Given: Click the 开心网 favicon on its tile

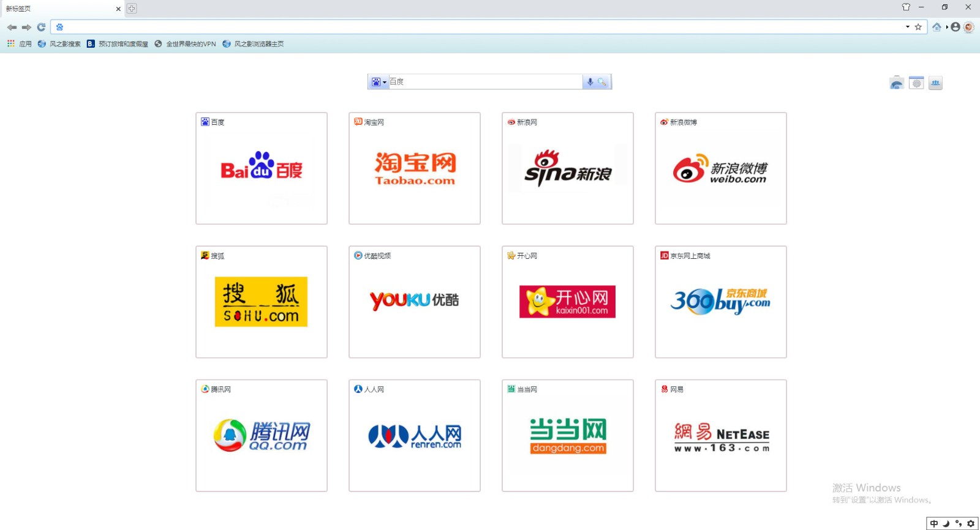Looking at the screenshot, I should pos(511,255).
